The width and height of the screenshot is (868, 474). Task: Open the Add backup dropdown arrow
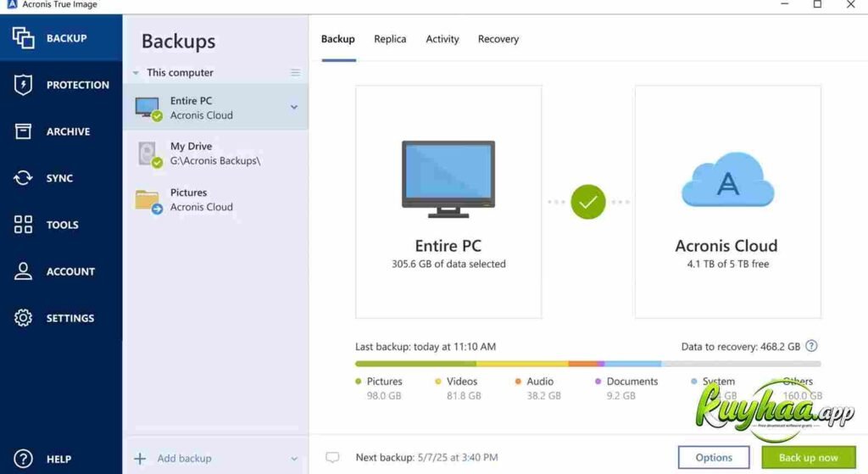pos(294,459)
